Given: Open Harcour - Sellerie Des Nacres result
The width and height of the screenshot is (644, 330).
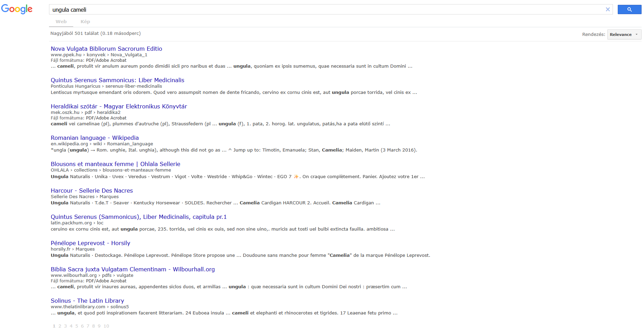Looking at the screenshot, I should point(92,191).
